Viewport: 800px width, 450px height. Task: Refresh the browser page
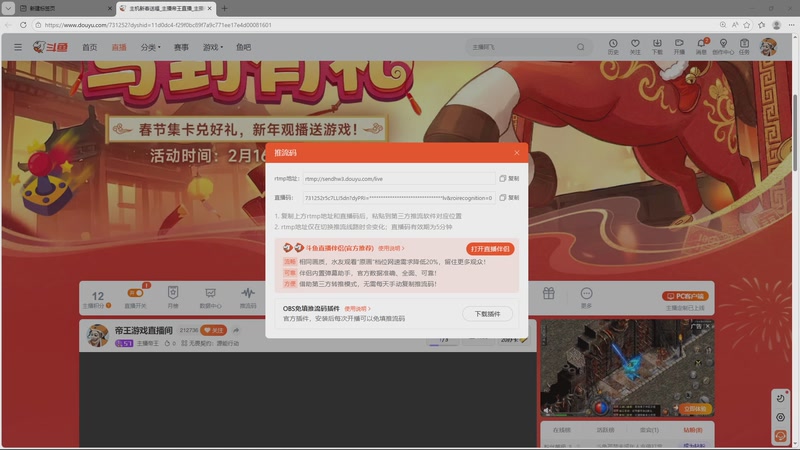23,24
